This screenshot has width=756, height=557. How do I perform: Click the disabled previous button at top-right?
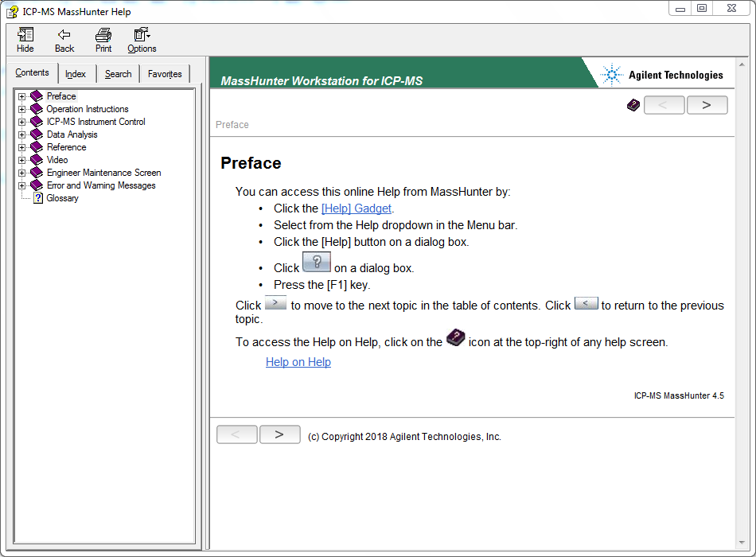click(664, 105)
